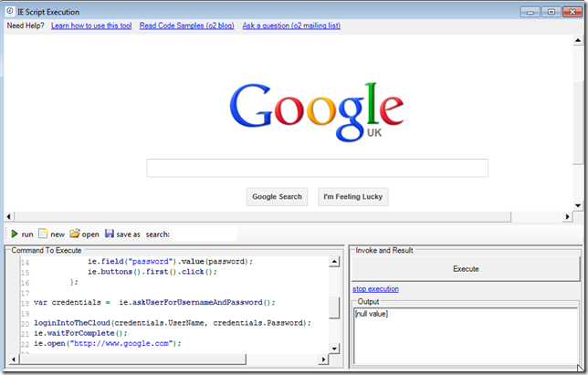The width and height of the screenshot is (588, 375).
Task: Click code line ie.field("password").value
Action: point(170,261)
